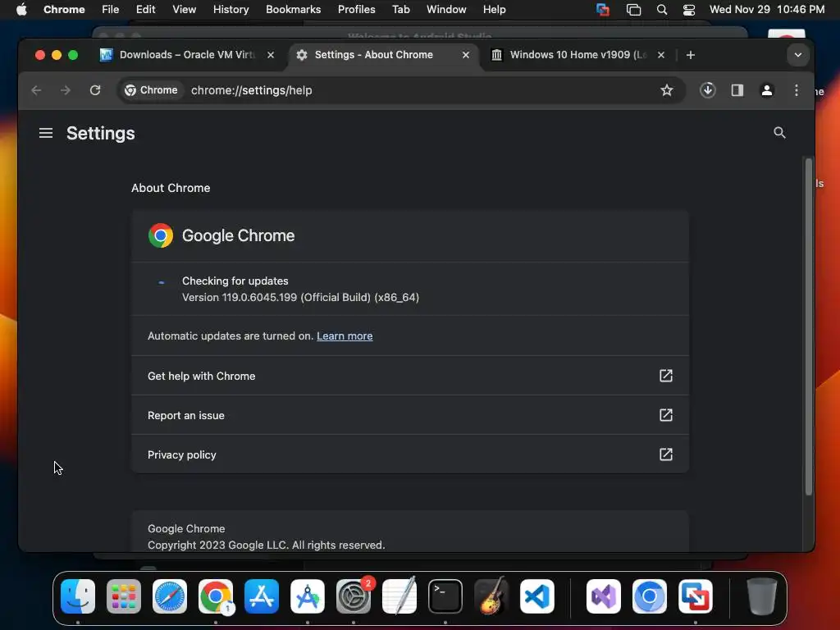840x630 pixels.
Task: Click the Google Chrome logo
Action: [x=161, y=235]
